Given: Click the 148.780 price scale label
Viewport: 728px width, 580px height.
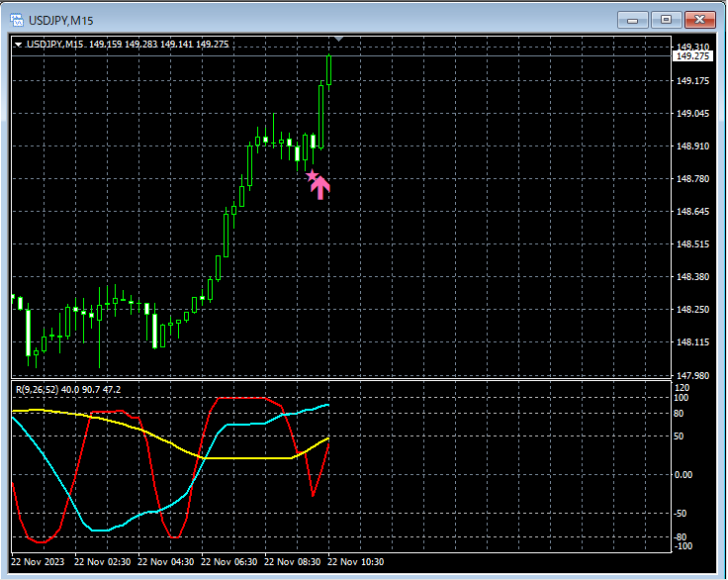Looking at the screenshot, I should point(692,178).
